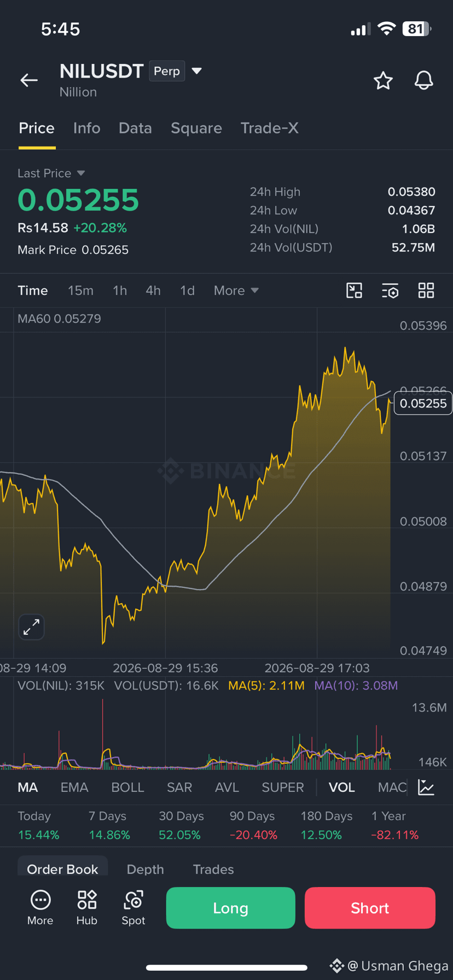Expand the NILUSDT pair selector arrow
The image size is (453, 980).
(197, 71)
